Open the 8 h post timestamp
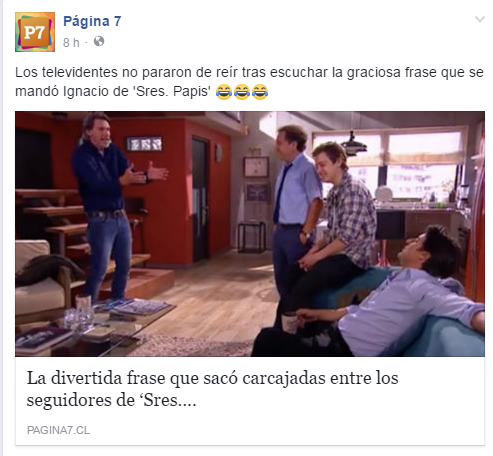The height and width of the screenshot is (456, 493). pos(71,43)
